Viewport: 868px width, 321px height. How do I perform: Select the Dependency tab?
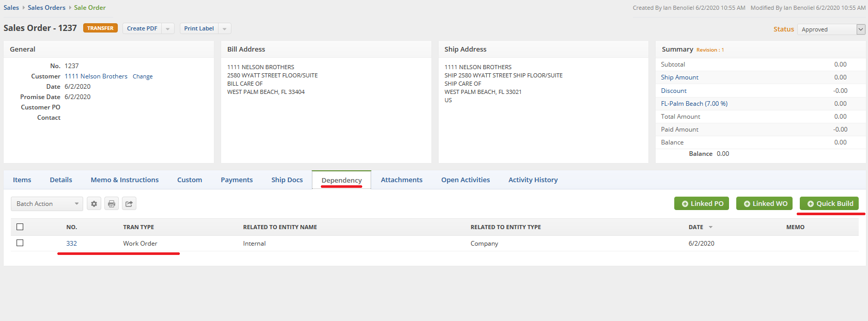tap(342, 180)
